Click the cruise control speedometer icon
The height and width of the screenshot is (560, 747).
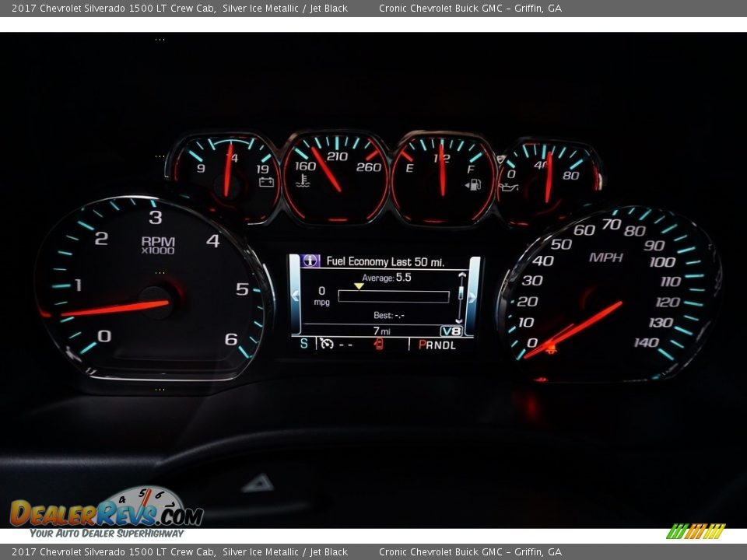(327, 344)
